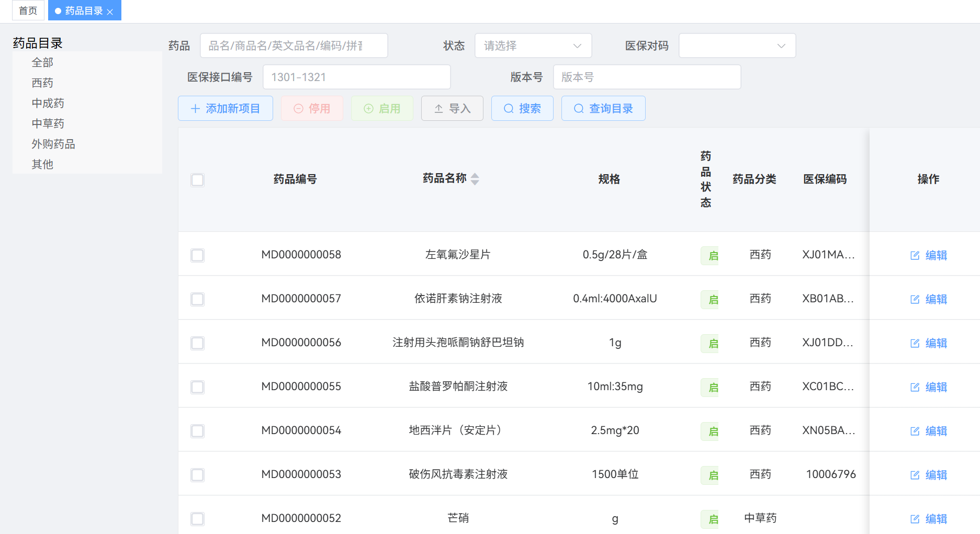Click the 启用 button
This screenshot has height=534, width=980.
click(x=382, y=108)
